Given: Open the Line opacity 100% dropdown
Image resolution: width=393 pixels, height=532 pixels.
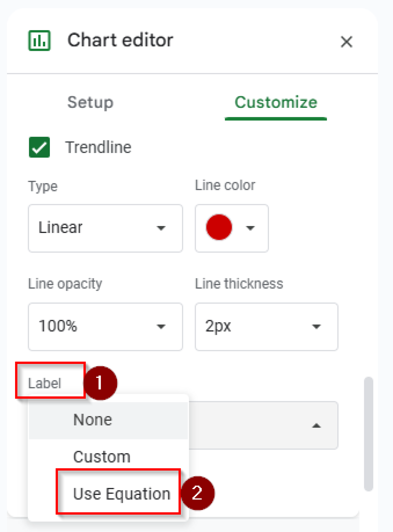Looking at the screenshot, I should click(105, 326).
